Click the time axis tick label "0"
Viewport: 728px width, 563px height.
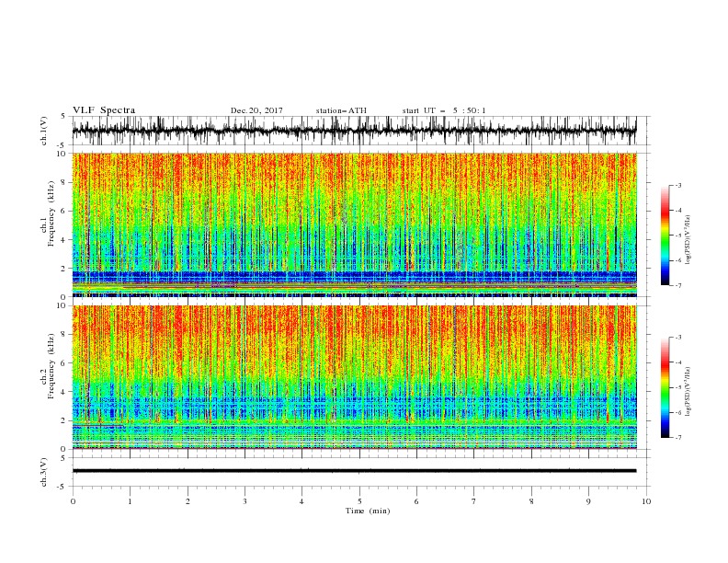coord(73,501)
